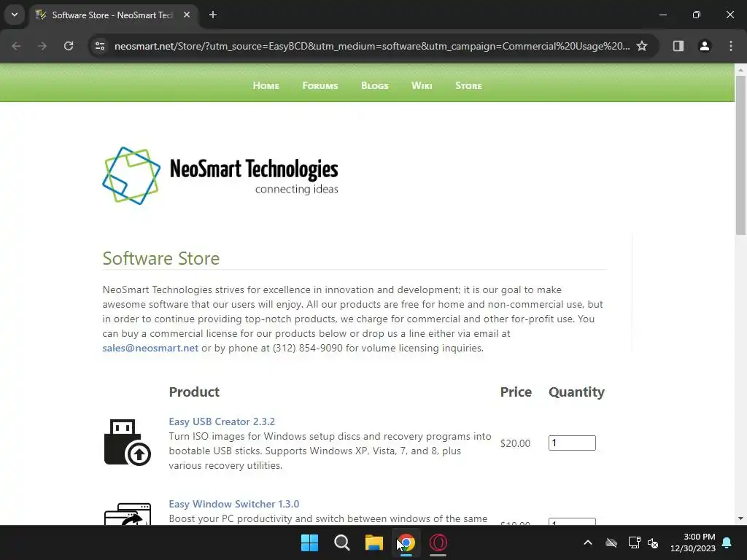Screen dimensions: 747x560
Task: Open Forums in site navigation
Action: click(320, 86)
